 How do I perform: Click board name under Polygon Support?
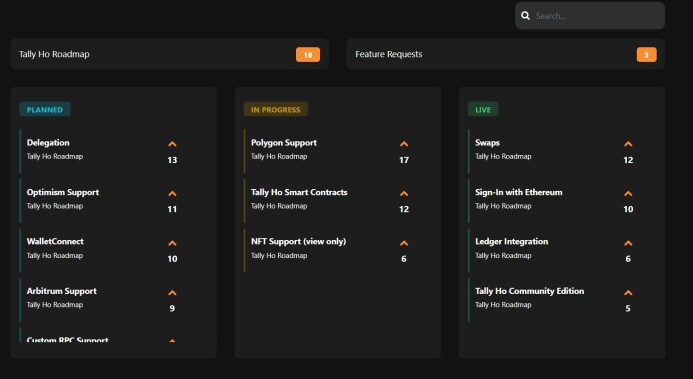click(x=279, y=156)
